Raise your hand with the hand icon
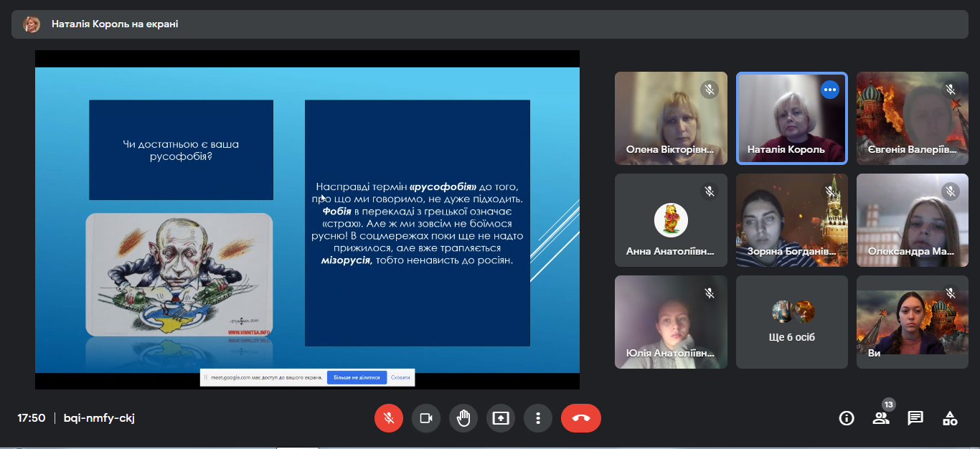Image resolution: width=980 pixels, height=449 pixels. click(x=463, y=418)
